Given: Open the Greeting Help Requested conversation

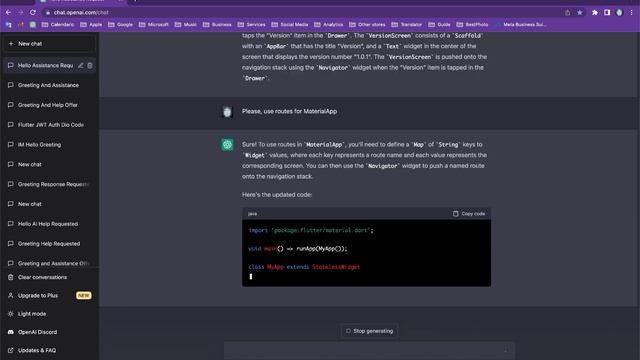Looking at the screenshot, I should click(x=49, y=244).
